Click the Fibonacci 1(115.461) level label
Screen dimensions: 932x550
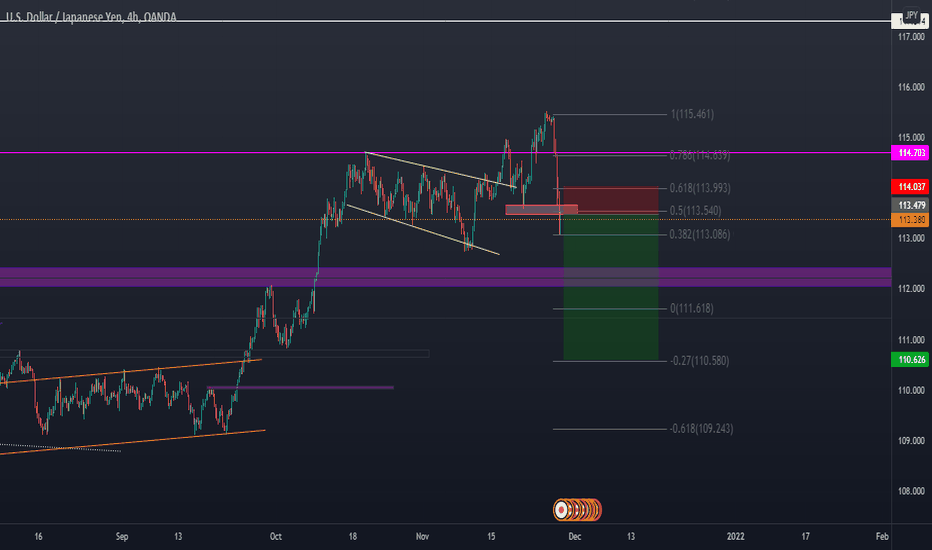point(692,114)
